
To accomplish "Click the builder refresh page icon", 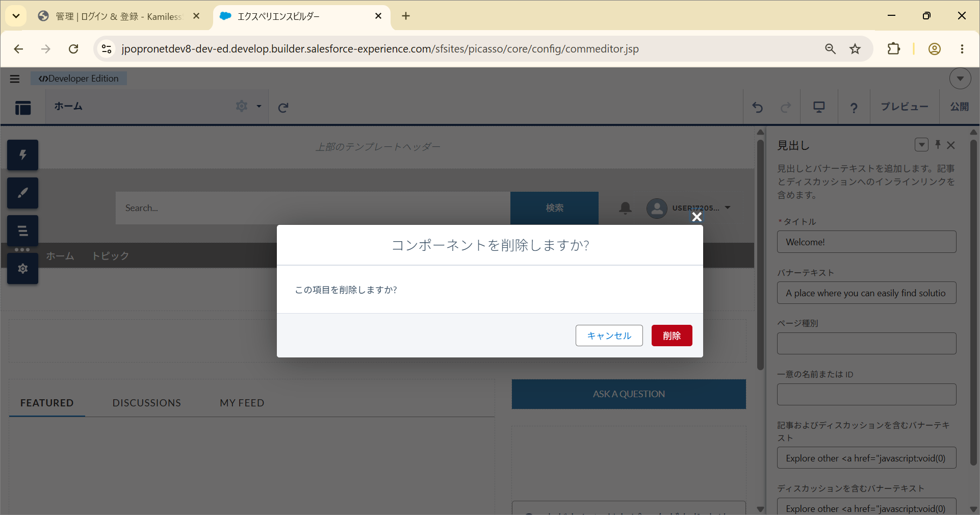I will pyautogui.click(x=283, y=107).
